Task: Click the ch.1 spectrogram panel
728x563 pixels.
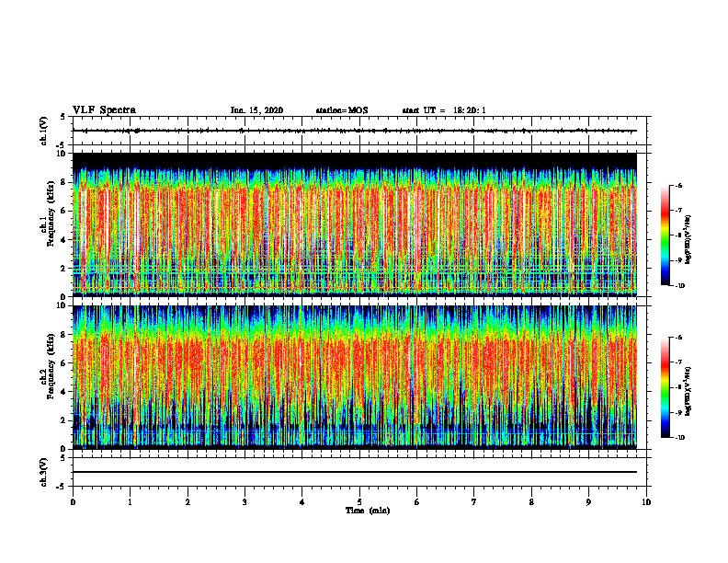Action: coord(355,224)
